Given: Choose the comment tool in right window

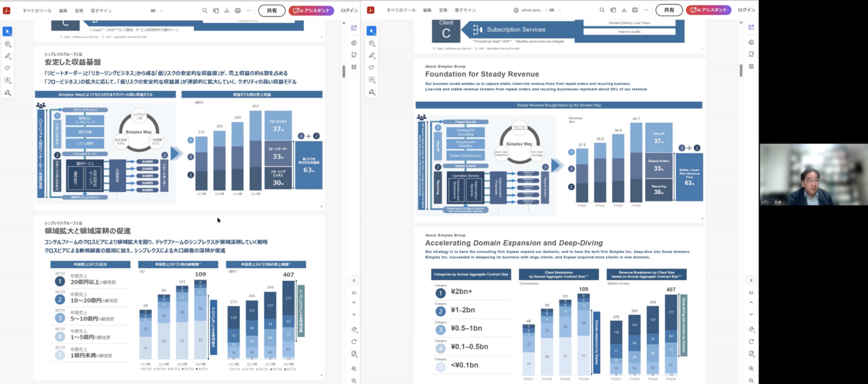Looking at the screenshot, I should (x=372, y=43).
